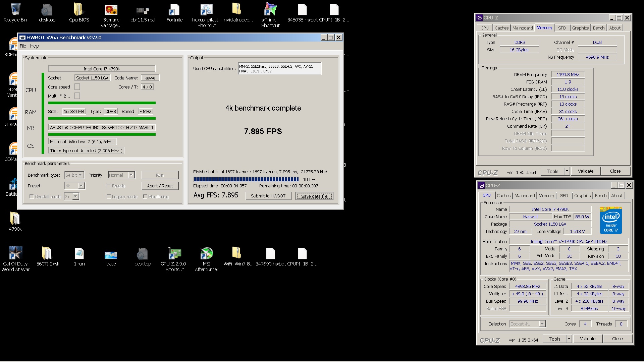Launch the MSI Afterburner icon
Screen dimensions: 644x362
(x=207, y=259)
